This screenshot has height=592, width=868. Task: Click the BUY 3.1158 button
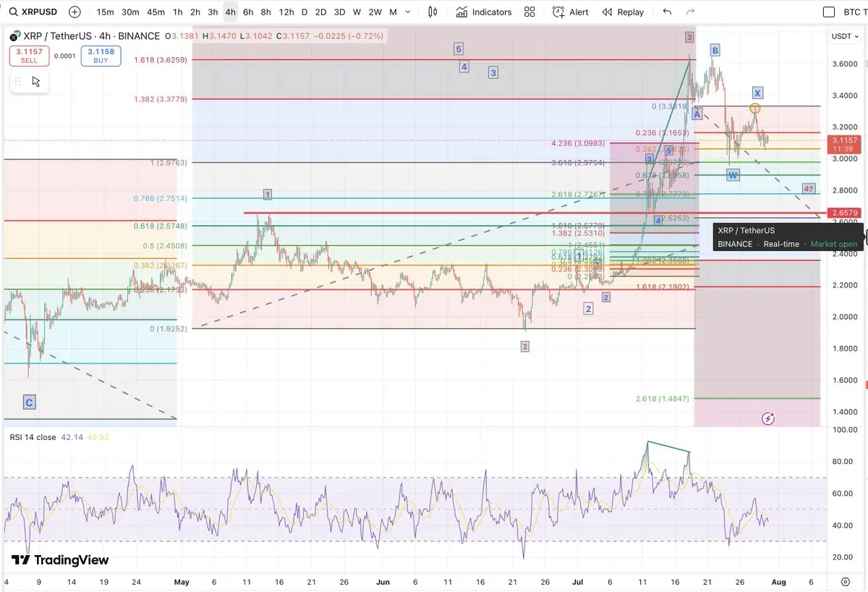(x=101, y=56)
